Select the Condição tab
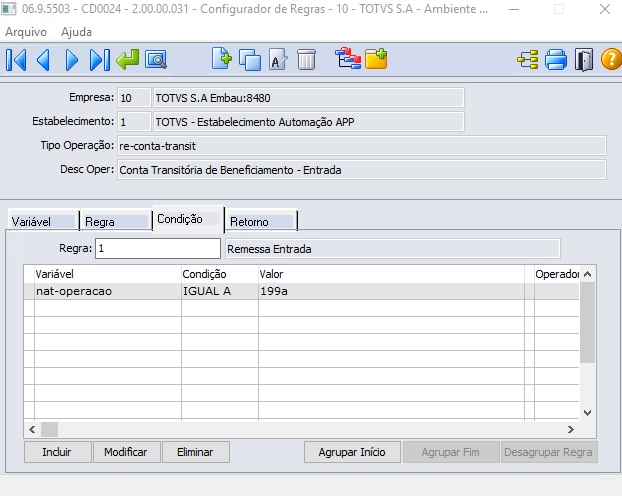Image resolution: width=622 pixels, height=496 pixels. coord(188,219)
